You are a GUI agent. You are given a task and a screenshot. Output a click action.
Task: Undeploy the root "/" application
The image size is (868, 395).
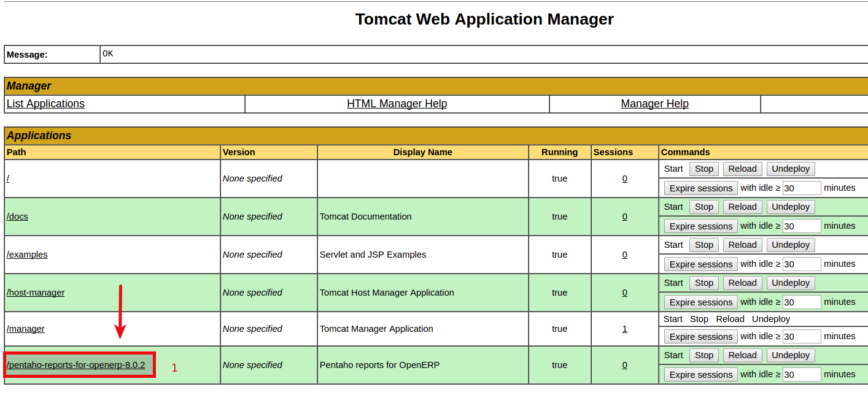[x=791, y=169]
